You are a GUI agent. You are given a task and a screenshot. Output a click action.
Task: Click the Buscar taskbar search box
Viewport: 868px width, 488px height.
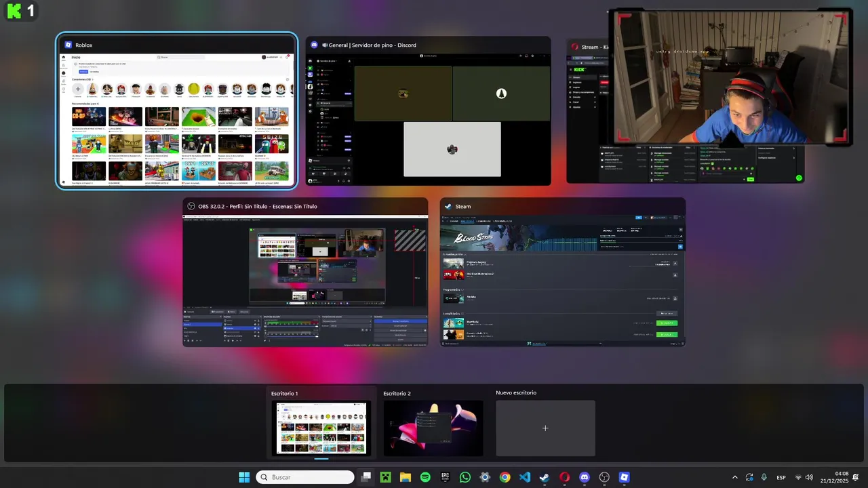pyautogui.click(x=305, y=477)
